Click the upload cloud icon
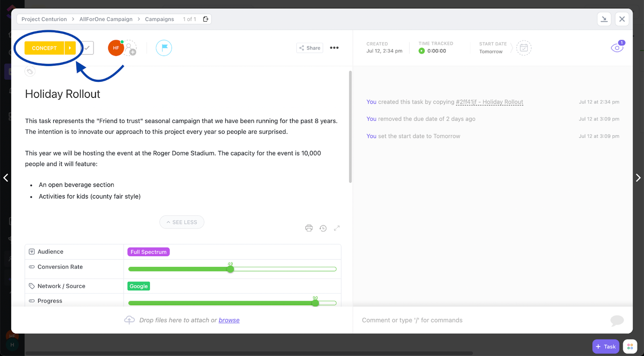 pos(129,320)
